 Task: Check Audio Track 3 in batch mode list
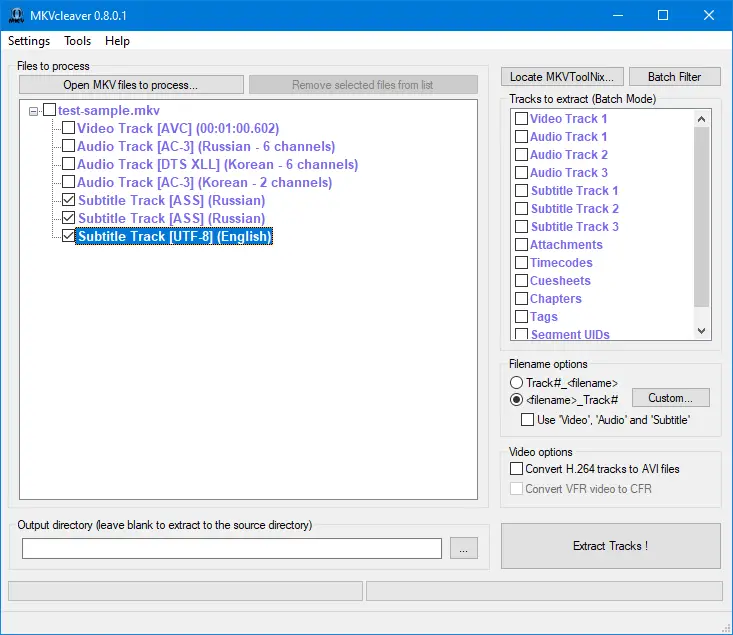521,173
